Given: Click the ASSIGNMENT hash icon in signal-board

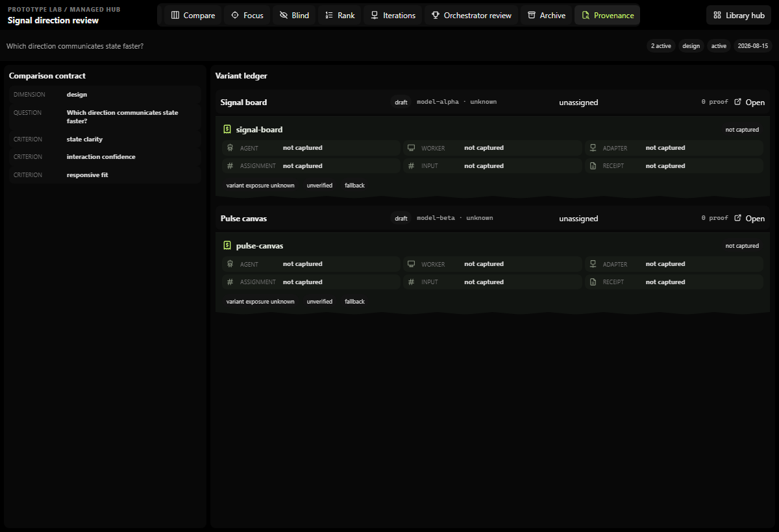Looking at the screenshot, I should coord(230,166).
